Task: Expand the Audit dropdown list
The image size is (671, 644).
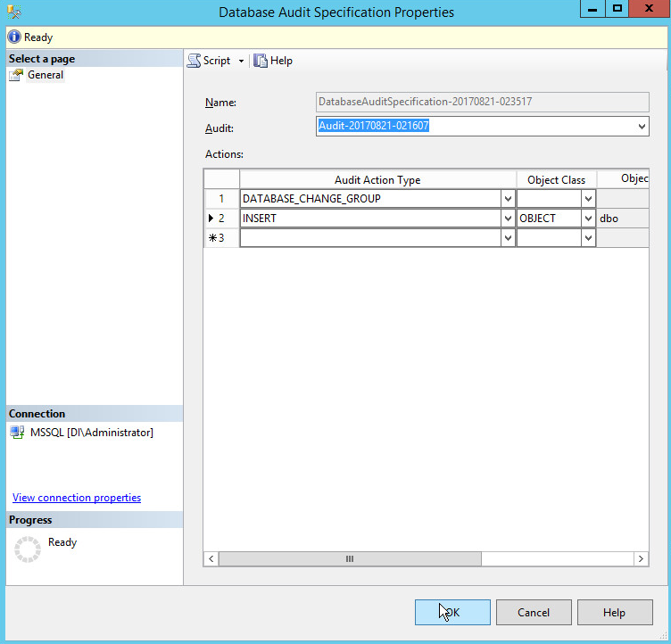Action: click(x=642, y=127)
